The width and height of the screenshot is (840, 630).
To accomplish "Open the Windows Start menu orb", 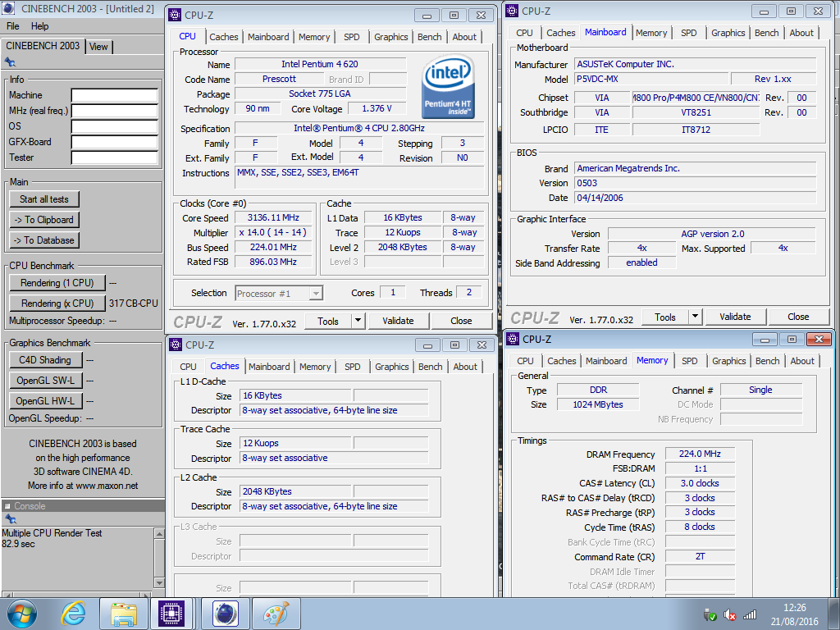I will tap(22, 614).
